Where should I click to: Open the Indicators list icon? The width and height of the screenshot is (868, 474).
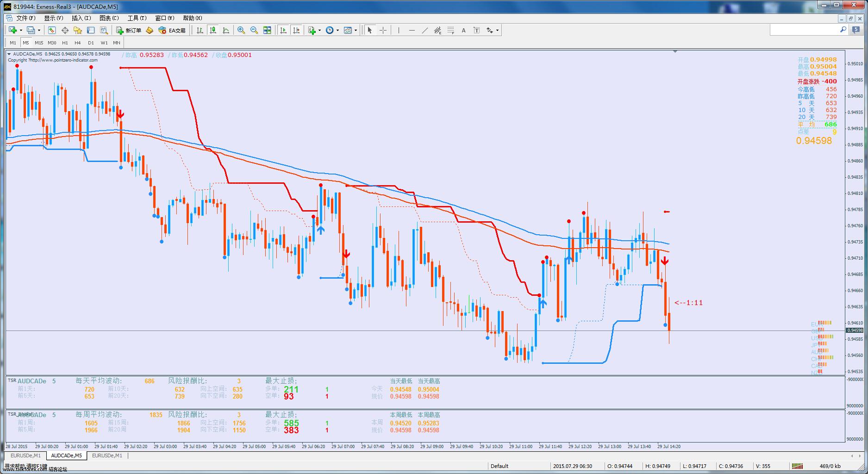coord(312,30)
